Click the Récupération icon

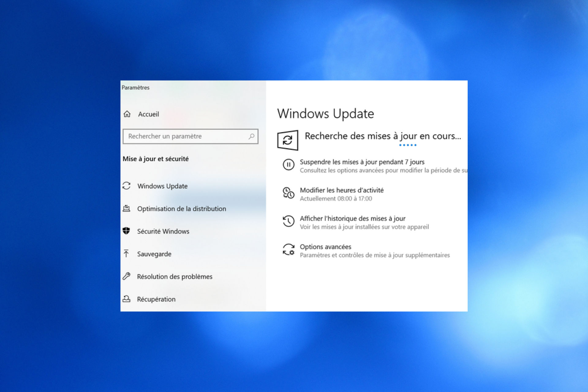(x=126, y=299)
